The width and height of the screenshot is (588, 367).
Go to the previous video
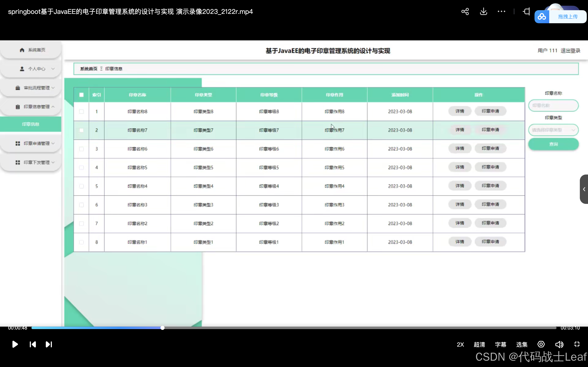tap(33, 344)
